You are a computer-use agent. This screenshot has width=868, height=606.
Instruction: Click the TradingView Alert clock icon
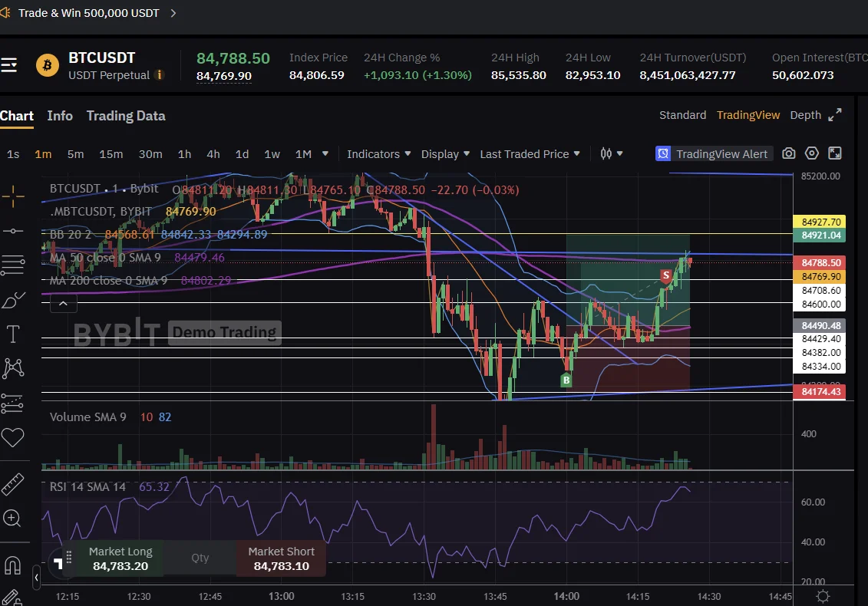pos(663,153)
